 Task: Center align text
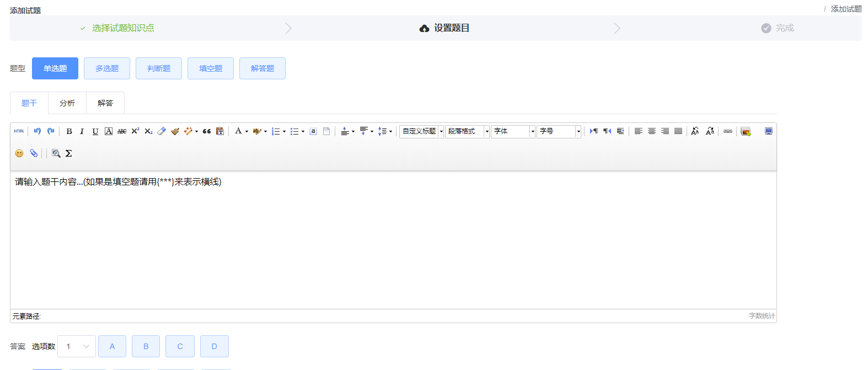[x=652, y=131]
